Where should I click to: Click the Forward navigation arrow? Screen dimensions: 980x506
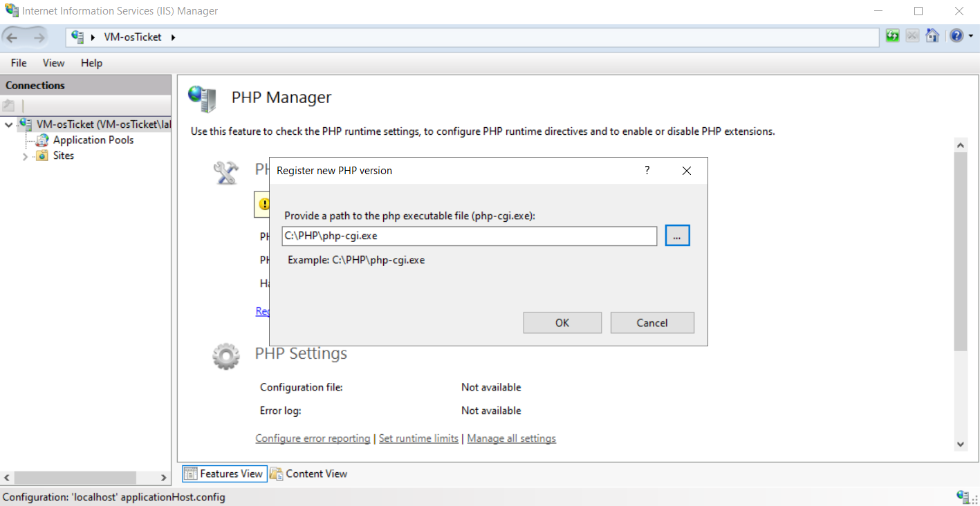point(39,37)
